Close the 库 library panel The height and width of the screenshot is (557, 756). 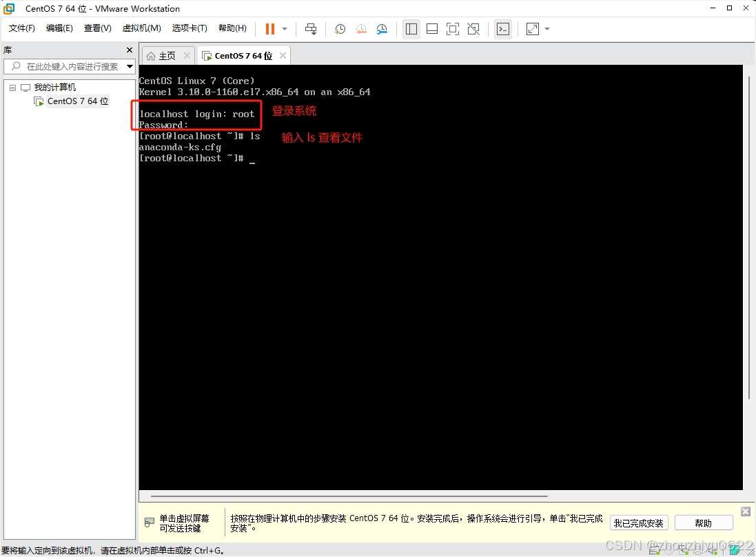[x=129, y=50]
